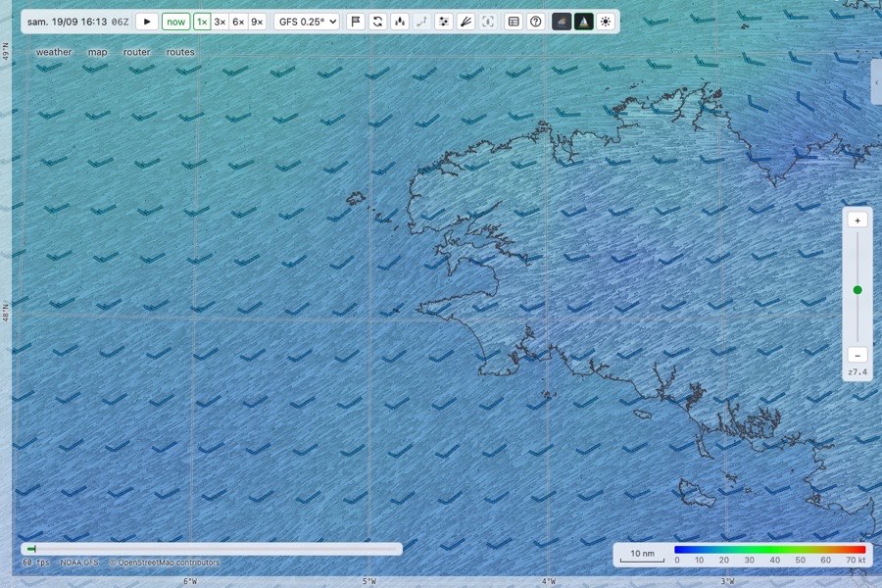Click the greyed-out route path icon
This screenshot has height=588, width=882.
pos(421,22)
